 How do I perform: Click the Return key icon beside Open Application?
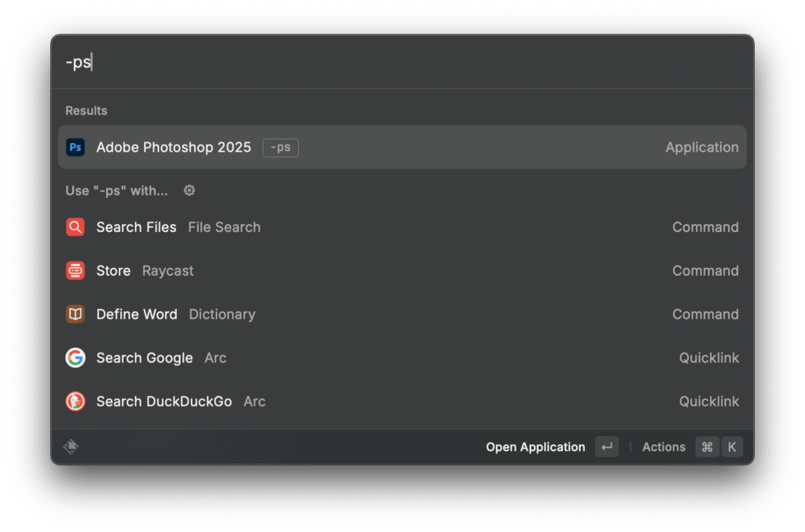tap(607, 447)
